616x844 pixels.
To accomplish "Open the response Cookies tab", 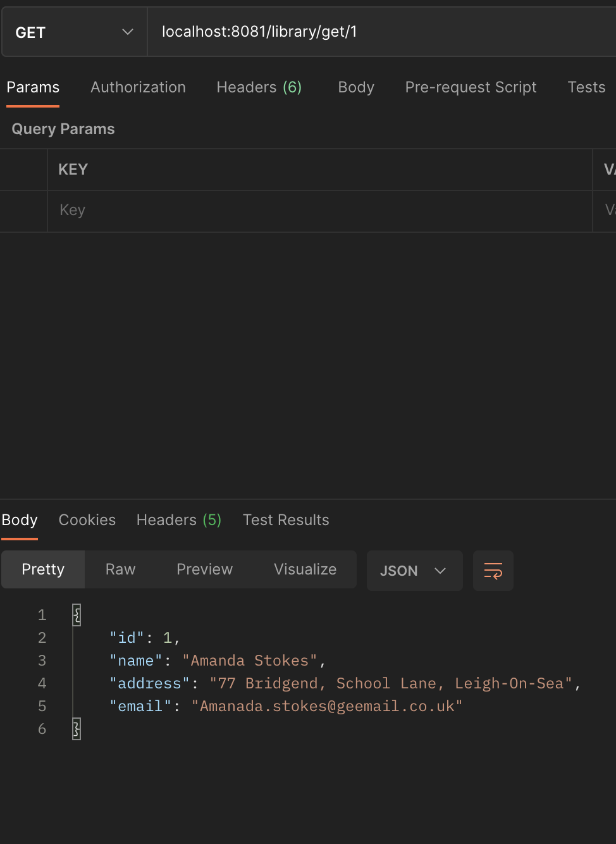I will pyautogui.click(x=87, y=520).
